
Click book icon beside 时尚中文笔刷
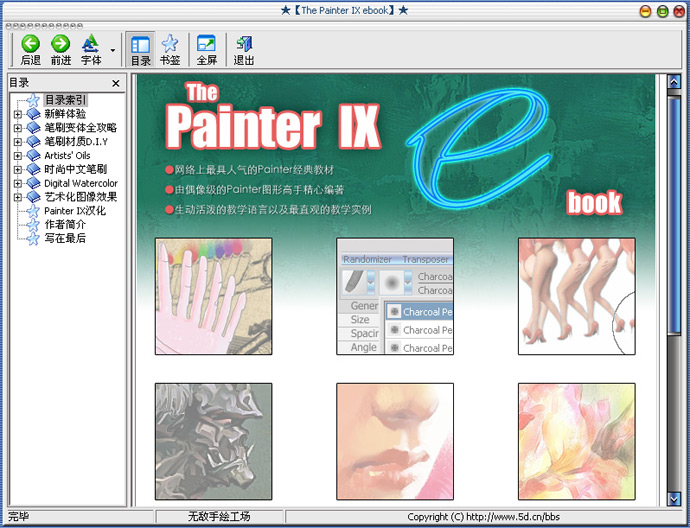(33, 169)
